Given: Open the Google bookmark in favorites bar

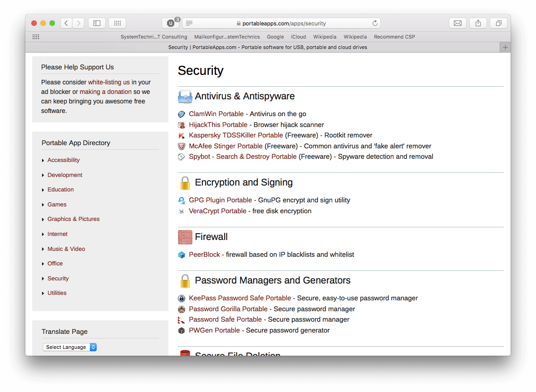Looking at the screenshot, I should point(275,37).
